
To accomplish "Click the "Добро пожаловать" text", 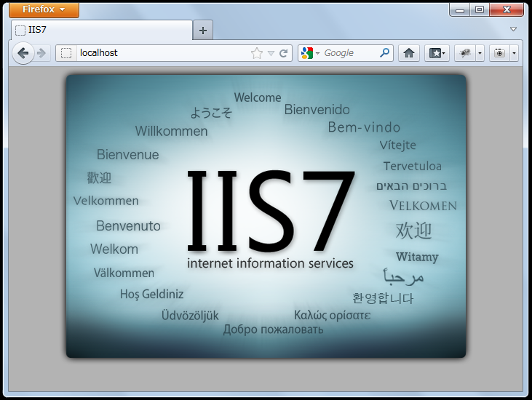I will tap(273, 329).
